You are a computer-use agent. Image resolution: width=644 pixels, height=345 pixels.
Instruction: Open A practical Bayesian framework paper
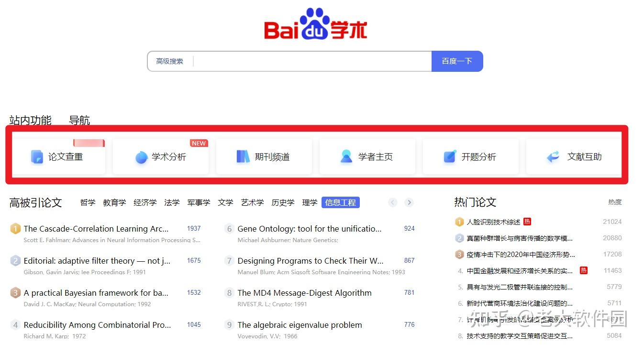tap(96, 293)
